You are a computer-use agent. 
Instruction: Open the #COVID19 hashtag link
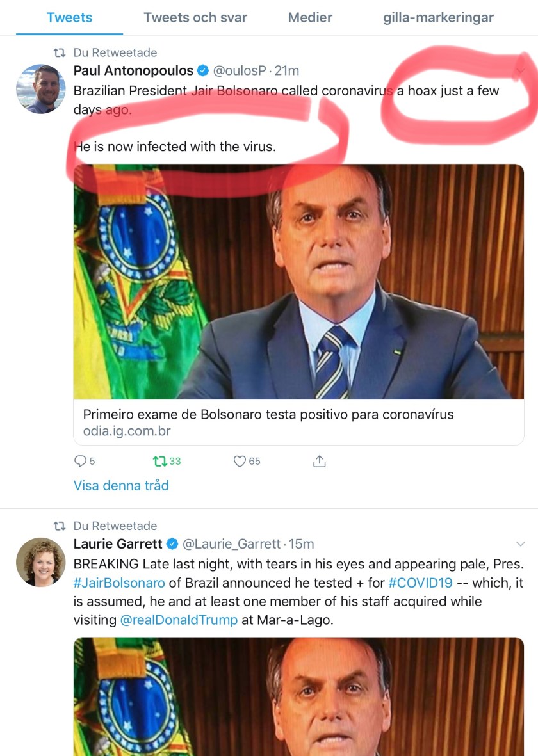click(420, 583)
